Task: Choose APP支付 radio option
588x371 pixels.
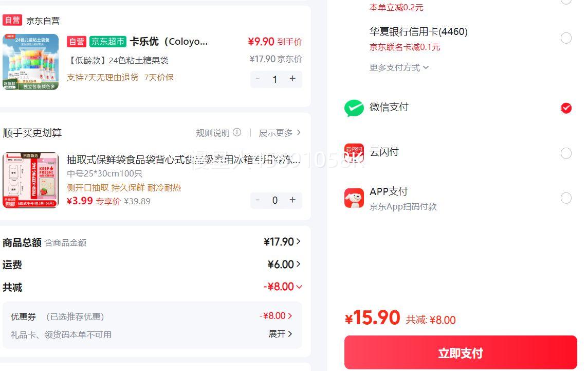Action: (x=566, y=198)
